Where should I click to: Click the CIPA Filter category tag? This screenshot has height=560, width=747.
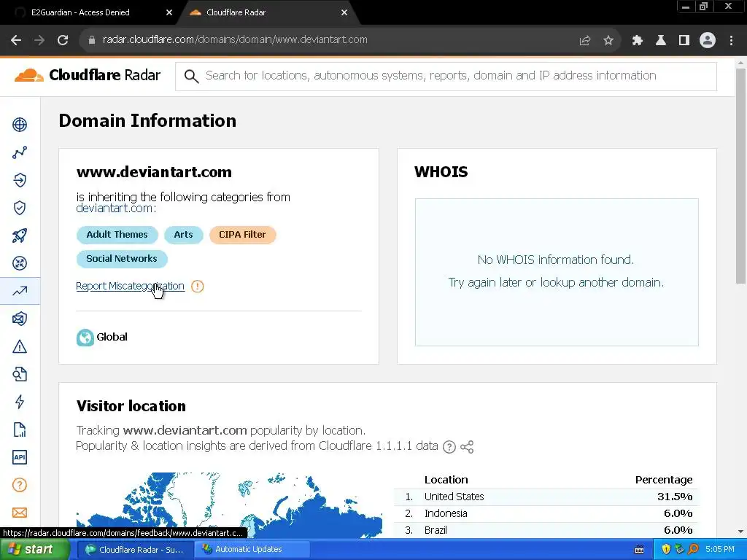click(242, 235)
